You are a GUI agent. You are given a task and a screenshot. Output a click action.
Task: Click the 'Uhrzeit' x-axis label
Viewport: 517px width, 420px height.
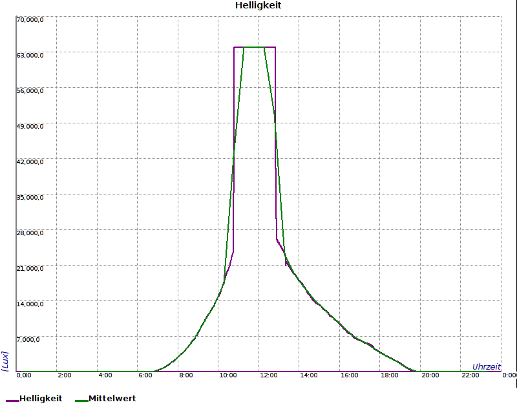click(487, 367)
